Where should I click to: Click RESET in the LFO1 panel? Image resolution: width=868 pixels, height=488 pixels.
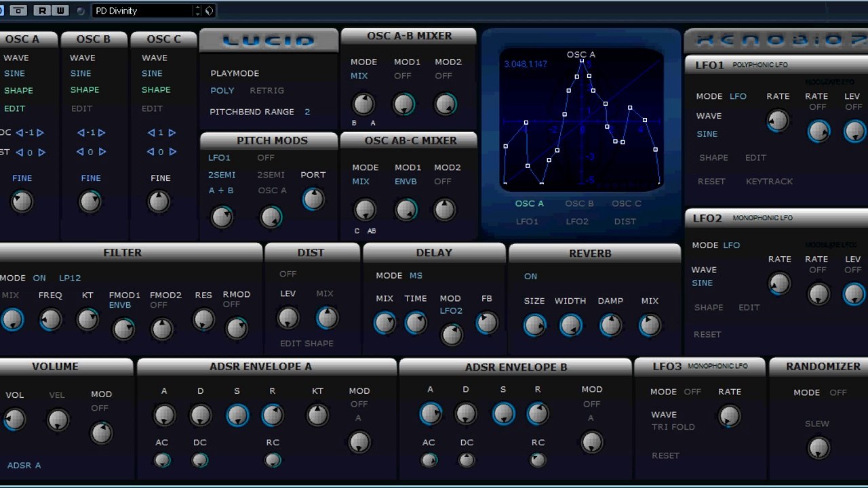pos(711,181)
